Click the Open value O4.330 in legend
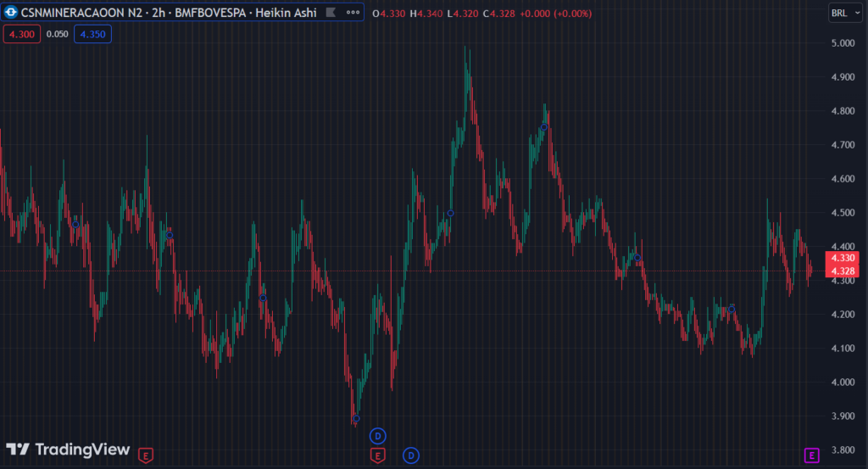 (388, 14)
